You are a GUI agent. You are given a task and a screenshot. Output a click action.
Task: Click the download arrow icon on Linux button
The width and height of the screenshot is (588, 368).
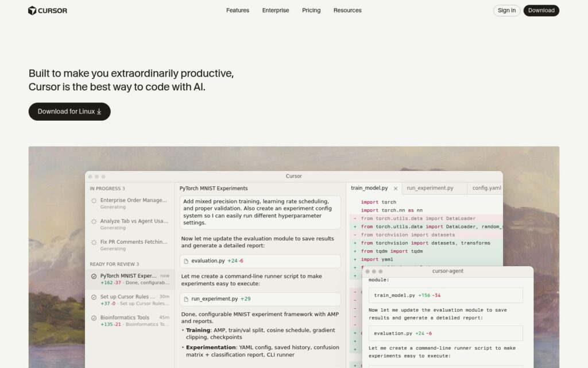tap(99, 112)
